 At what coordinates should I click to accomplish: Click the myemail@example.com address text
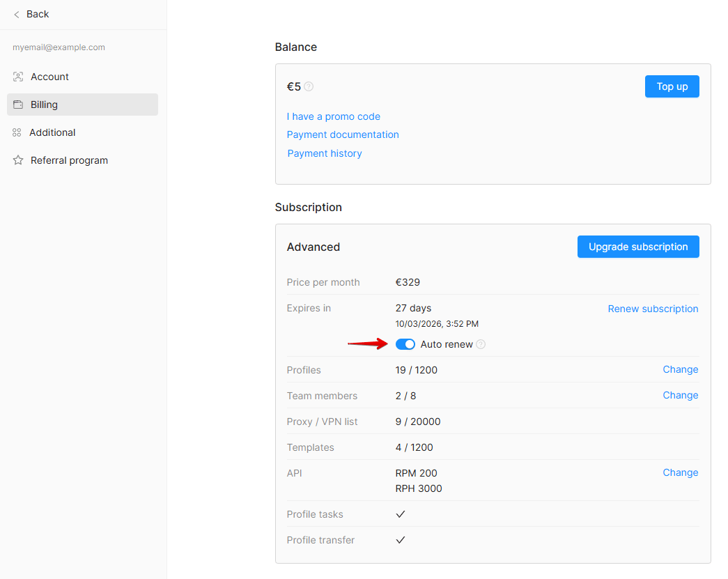[x=59, y=47]
